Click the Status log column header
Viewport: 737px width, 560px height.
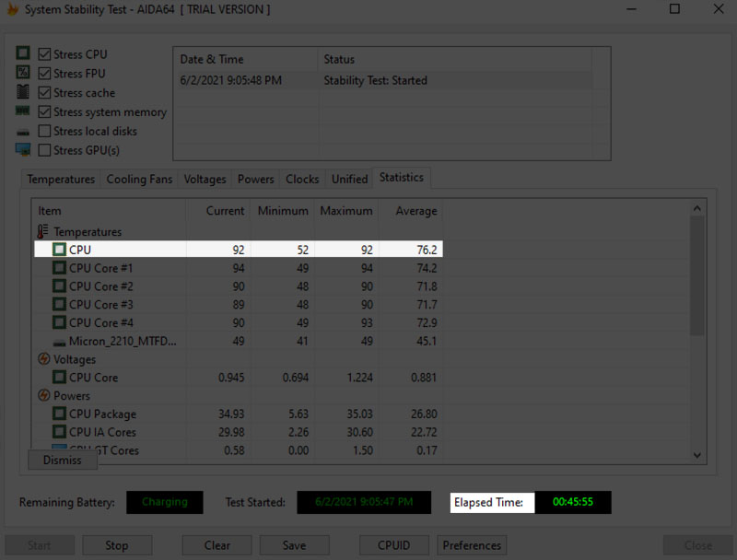tap(454, 59)
